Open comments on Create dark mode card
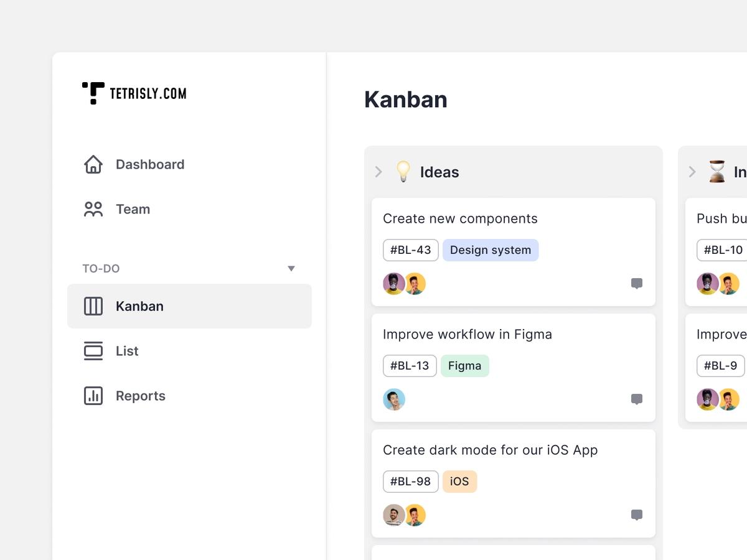The image size is (747, 560). coord(637,515)
